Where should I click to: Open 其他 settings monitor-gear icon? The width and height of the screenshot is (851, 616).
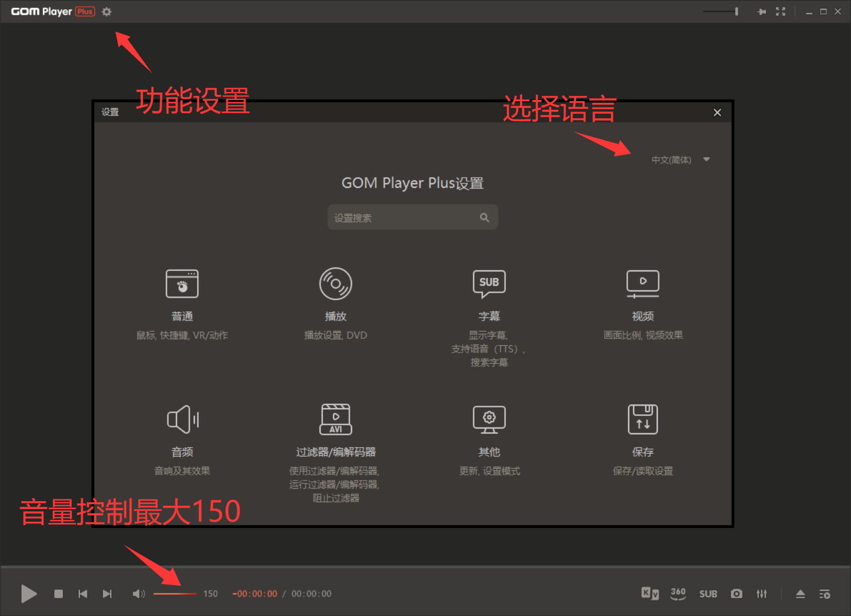coord(489,419)
